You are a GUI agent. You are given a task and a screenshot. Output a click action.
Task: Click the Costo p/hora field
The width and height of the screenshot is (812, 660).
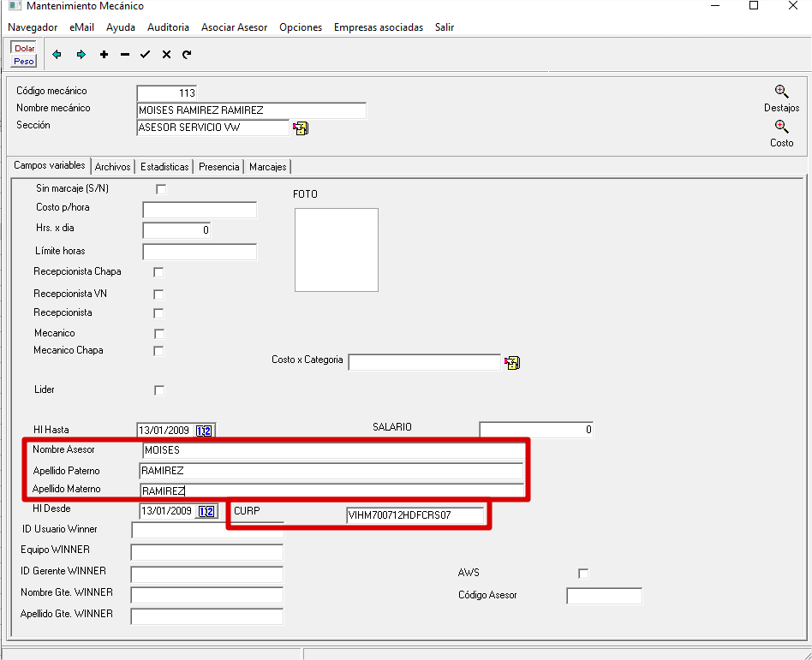pyautogui.click(x=200, y=210)
